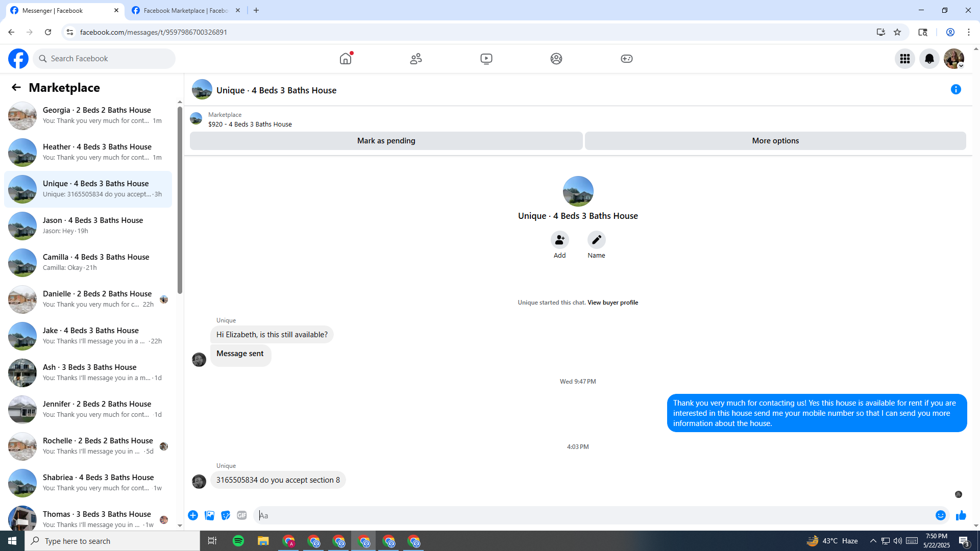This screenshot has width=980, height=551.
Task: Choose a GIF in the composer
Action: point(242,515)
